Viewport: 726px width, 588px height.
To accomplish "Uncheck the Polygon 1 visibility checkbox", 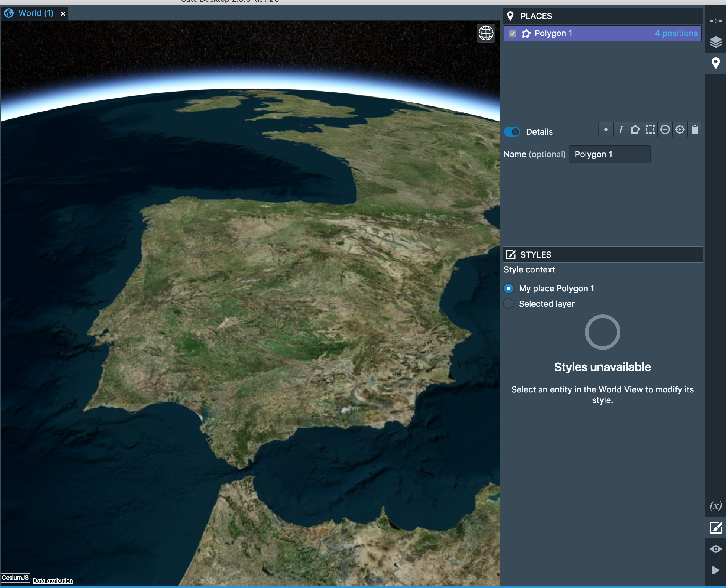I will coord(513,33).
